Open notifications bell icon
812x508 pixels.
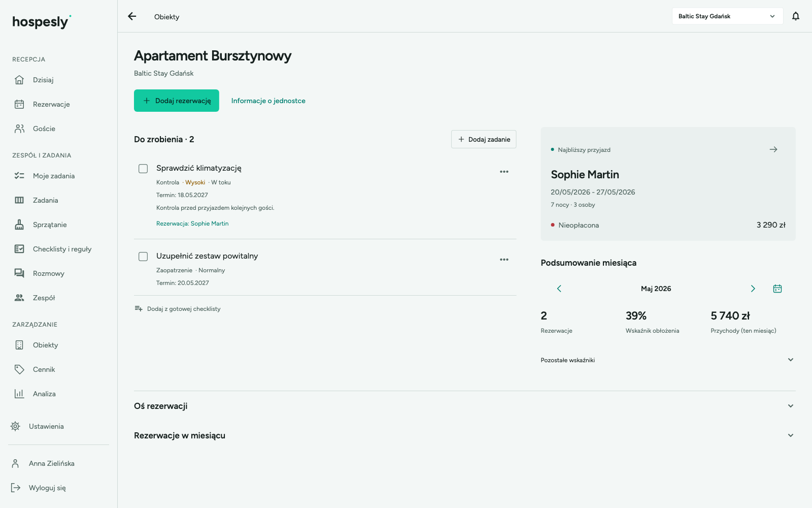click(x=796, y=16)
